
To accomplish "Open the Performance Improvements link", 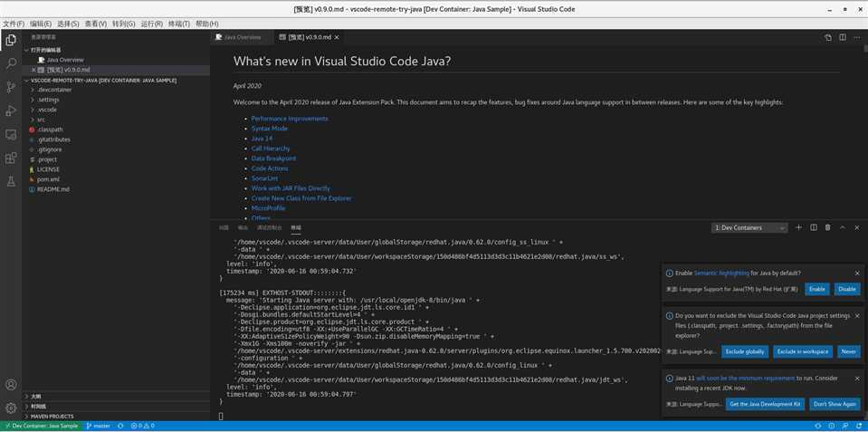I will point(290,119).
